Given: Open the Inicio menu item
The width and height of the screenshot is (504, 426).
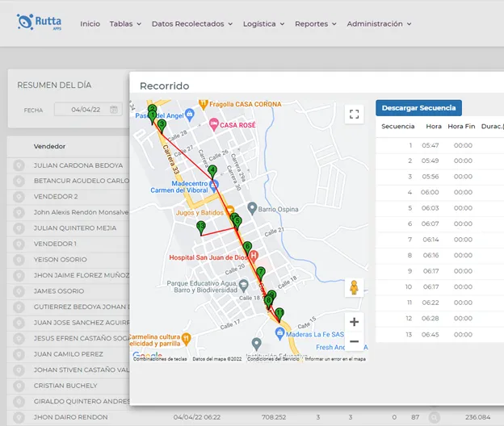Looking at the screenshot, I should pyautogui.click(x=90, y=23).
